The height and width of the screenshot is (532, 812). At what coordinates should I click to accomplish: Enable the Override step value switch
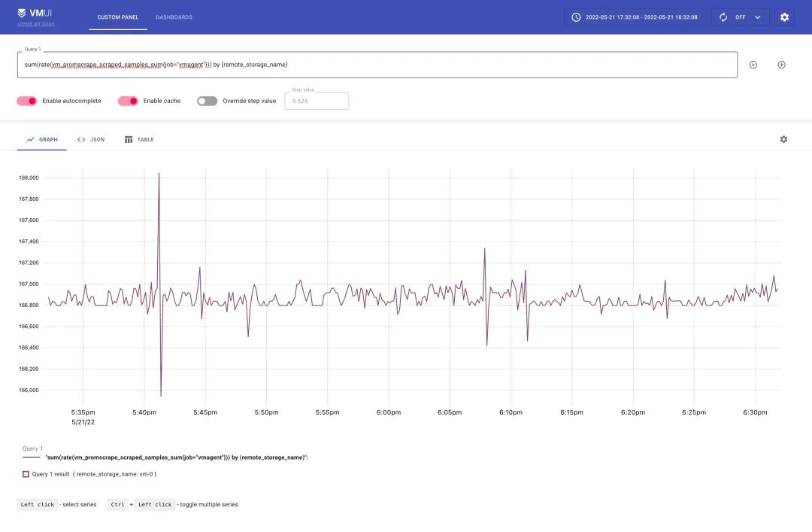pyautogui.click(x=208, y=101)
